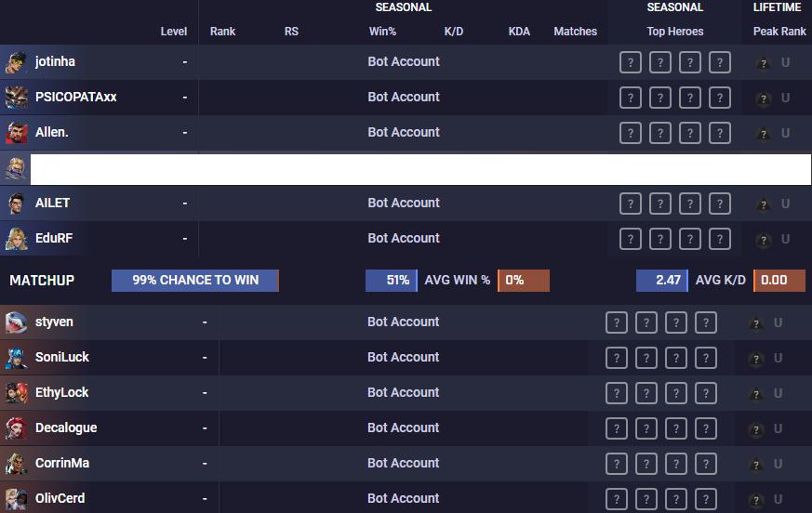The image size is (812, 513).
Task: Click SoniLuck's last unknown top hero slot
Action: [x=706, y=358]
